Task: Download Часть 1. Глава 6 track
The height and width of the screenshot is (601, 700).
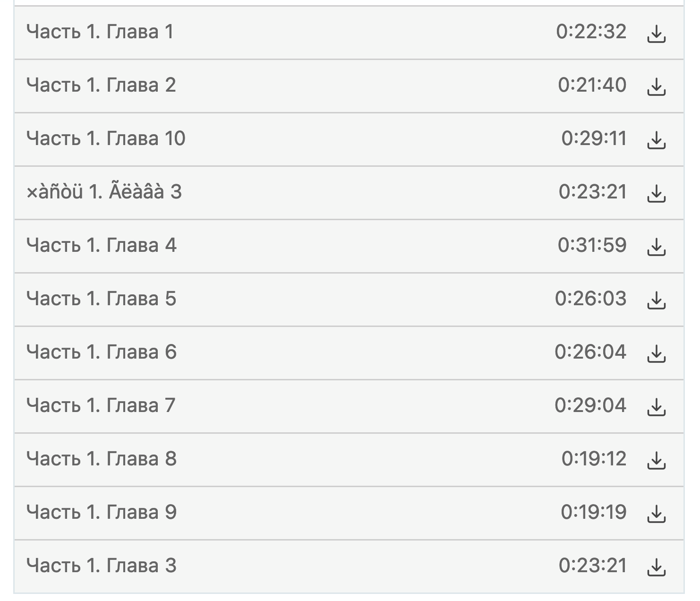Action: [x=656, y=354]
